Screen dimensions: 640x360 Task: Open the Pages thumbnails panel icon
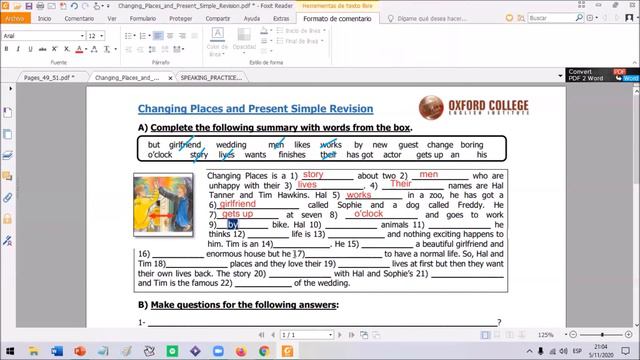point(8,134)
